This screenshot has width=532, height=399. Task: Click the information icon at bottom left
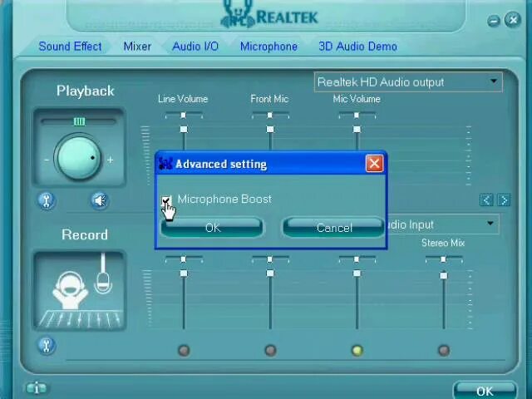[x=37, y=388]
